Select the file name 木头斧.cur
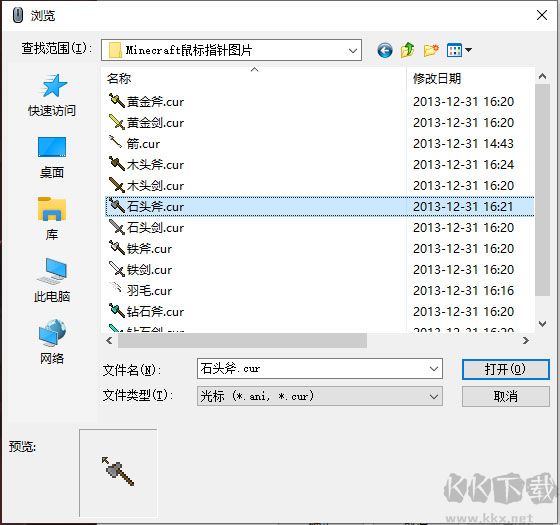 click(155, 165)
